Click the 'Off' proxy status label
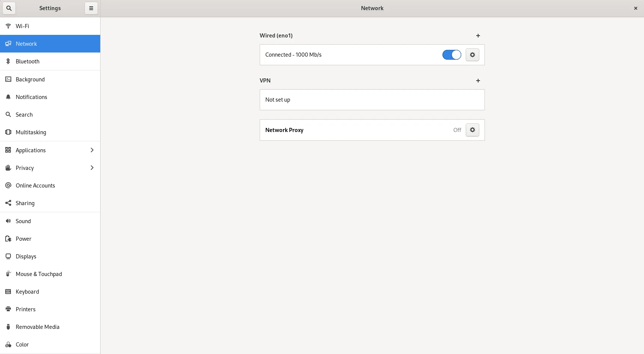 tap(457, 130)
